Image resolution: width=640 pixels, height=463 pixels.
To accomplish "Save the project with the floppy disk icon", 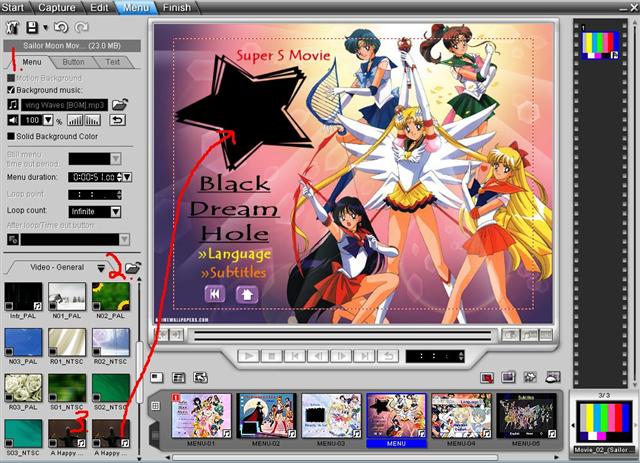I will (32, 27).
